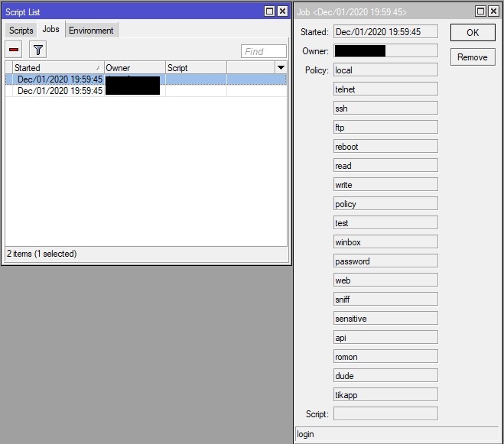This screenshot has height=444, width=504.
Task: Close the Job details window
Action: 493,11
